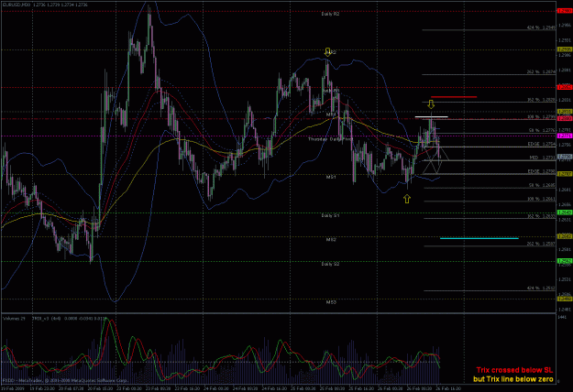573x392 pixels.
Task: Click the Daily S2 green price tag
Action: pyautogui.click(x=565, y=261)
